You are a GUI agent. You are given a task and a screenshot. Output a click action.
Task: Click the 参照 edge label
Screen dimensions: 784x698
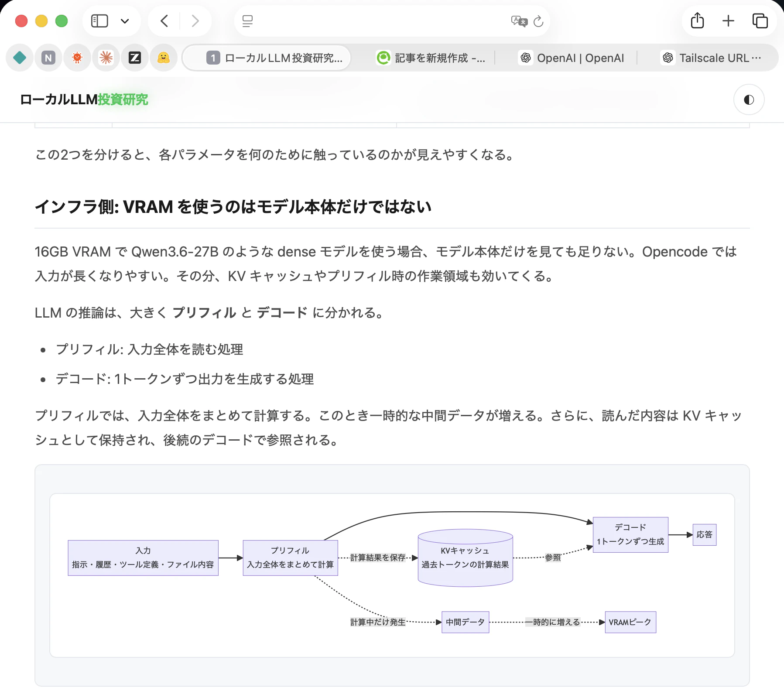coord(553,558)
